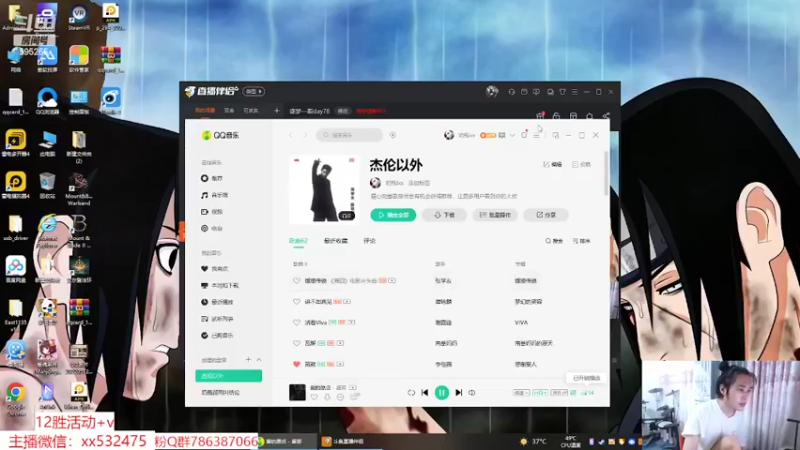
Task: Open the album VIVA link
Action: 521,322
